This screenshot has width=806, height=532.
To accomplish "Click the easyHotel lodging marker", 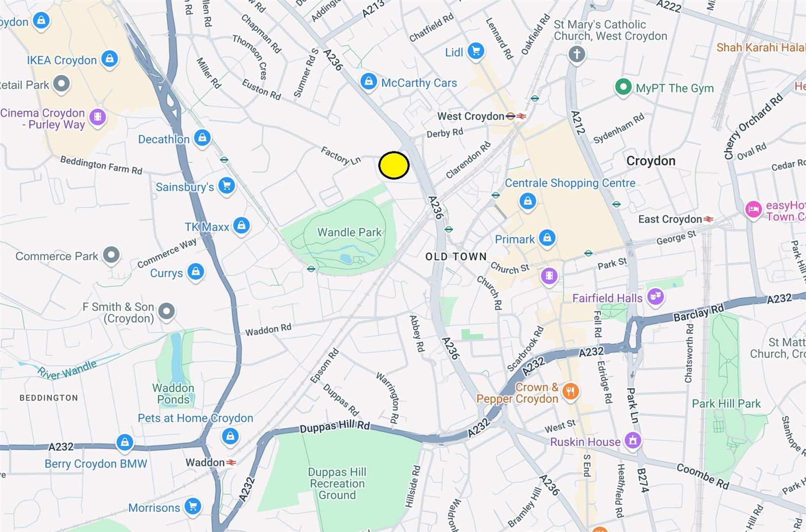I will [753, 210].
